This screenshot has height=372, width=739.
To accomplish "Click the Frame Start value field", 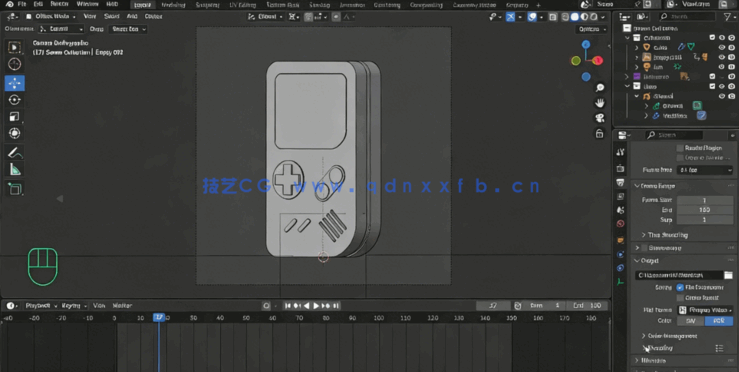I will tap(705, 200).
